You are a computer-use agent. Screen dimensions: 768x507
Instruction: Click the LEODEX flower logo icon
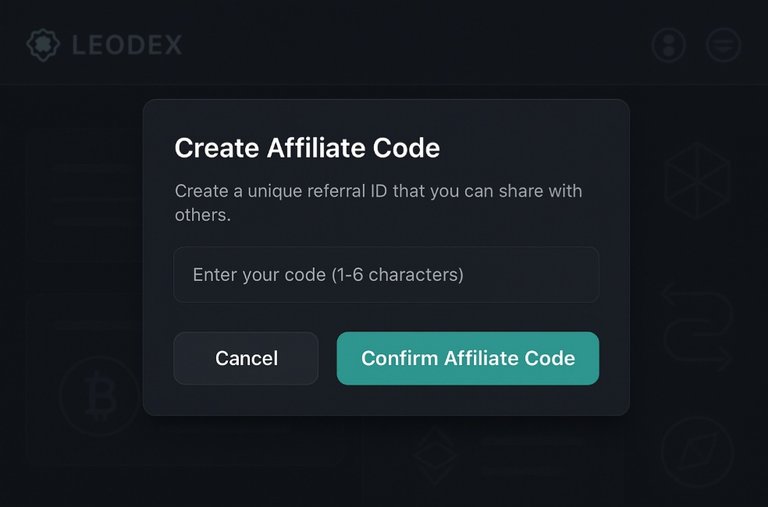(x=43, y=45)
